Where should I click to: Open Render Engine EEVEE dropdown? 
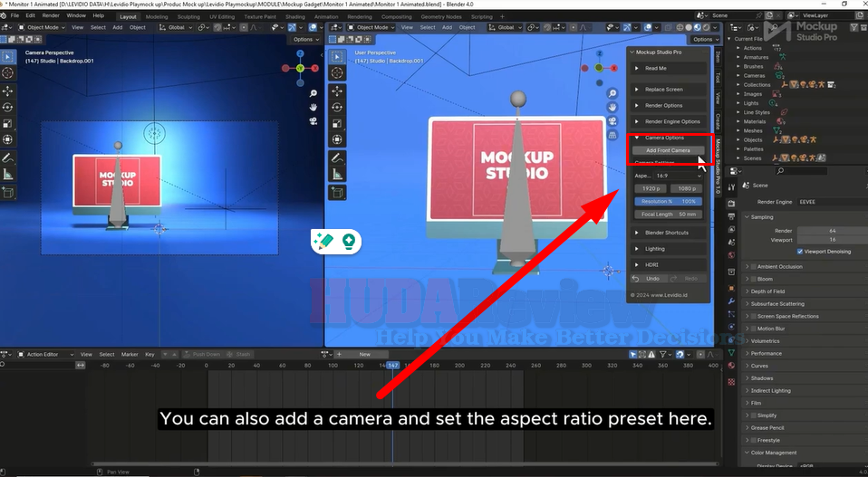pos(833,202)
